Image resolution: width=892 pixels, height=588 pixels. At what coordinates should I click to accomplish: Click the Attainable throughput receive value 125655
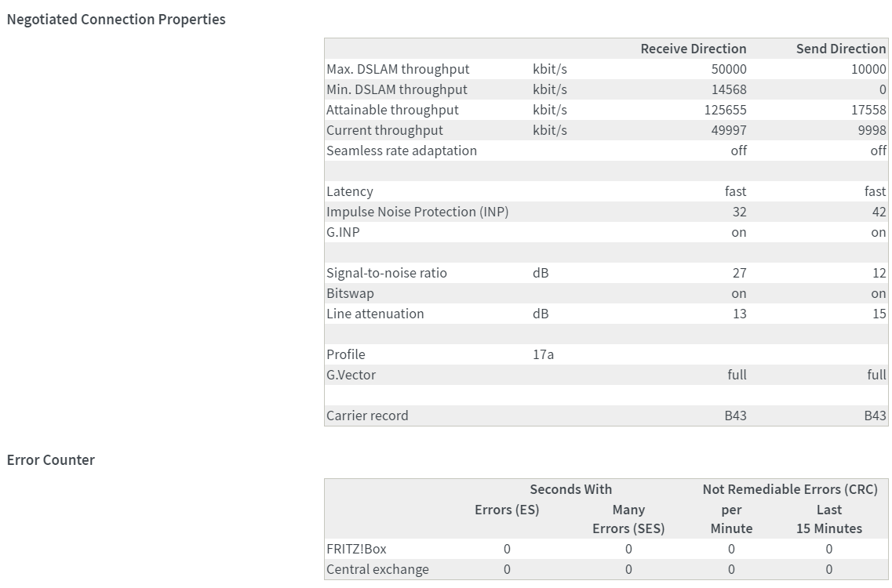pyautogui.click(x=725, y=110)
